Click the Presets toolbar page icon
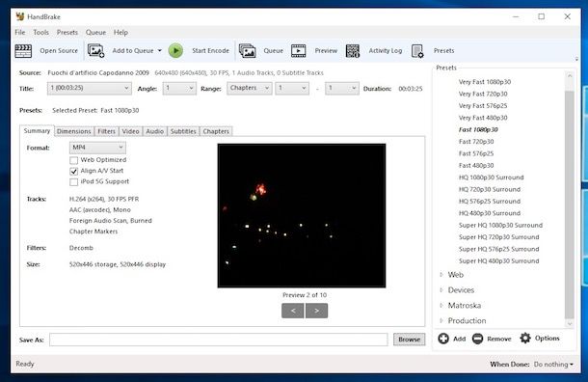Viewport: 588px width, 382px height. click(417, 51)
